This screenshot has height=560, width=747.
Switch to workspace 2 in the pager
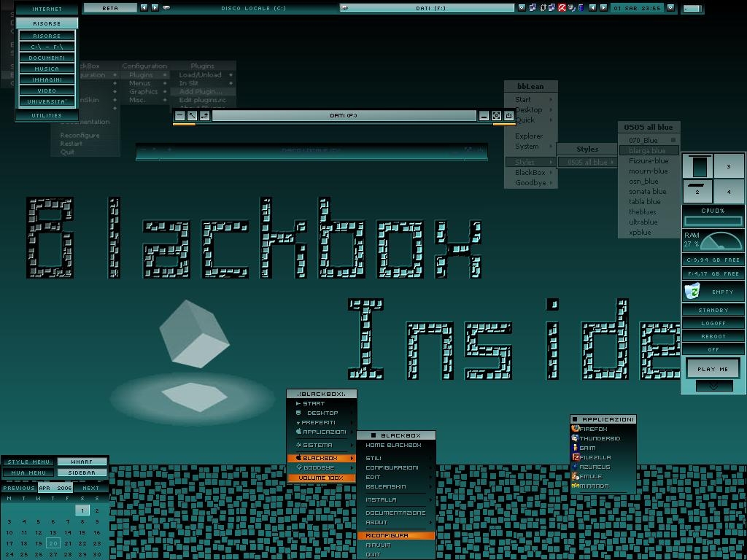click(x=697, y=192)
